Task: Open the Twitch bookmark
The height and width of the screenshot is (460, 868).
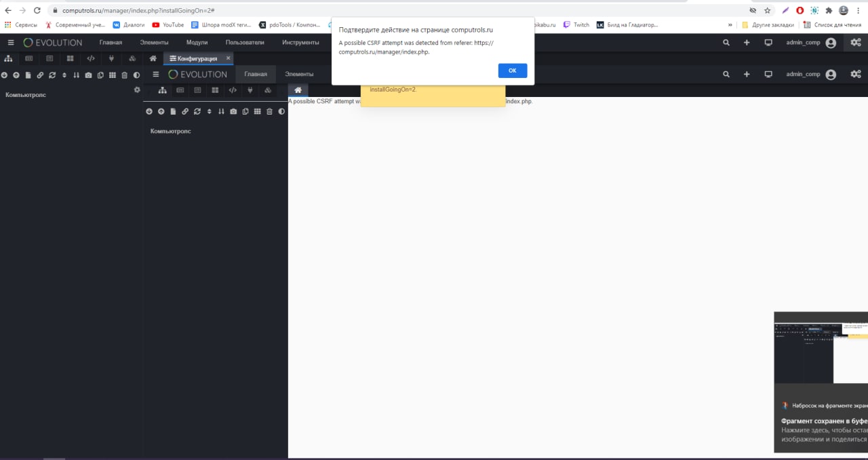Action: point(576,24)
